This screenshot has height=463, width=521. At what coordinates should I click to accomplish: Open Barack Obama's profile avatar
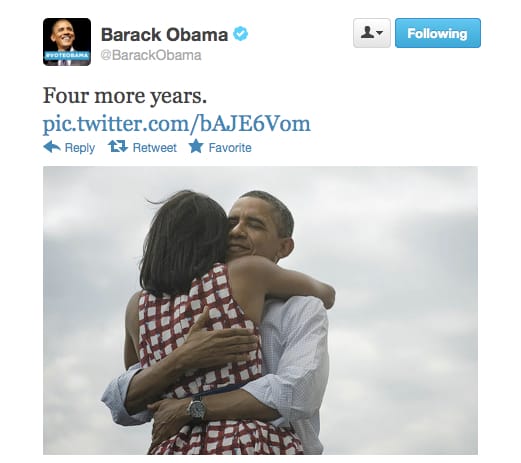67,42
